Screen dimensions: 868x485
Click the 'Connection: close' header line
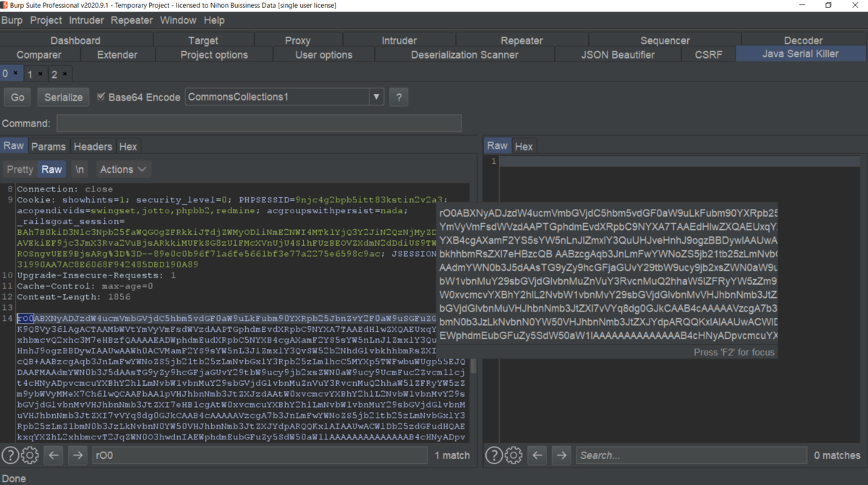[x=65, y=189]
